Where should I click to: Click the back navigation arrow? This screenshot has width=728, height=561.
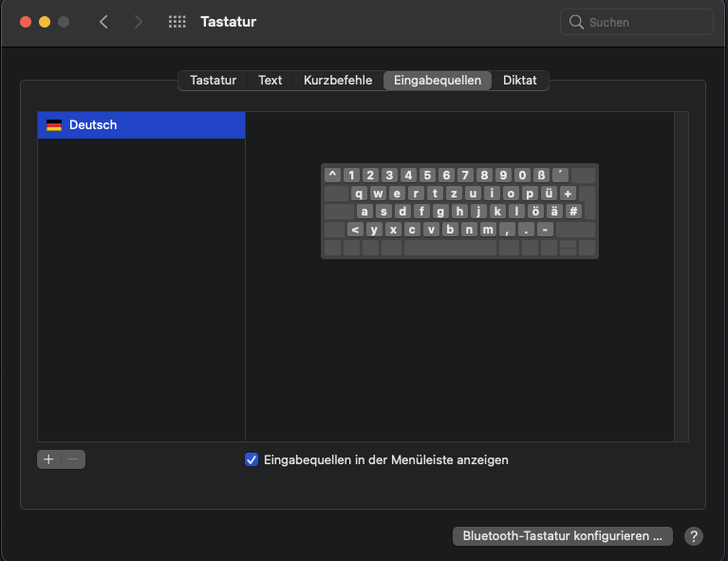103,22
